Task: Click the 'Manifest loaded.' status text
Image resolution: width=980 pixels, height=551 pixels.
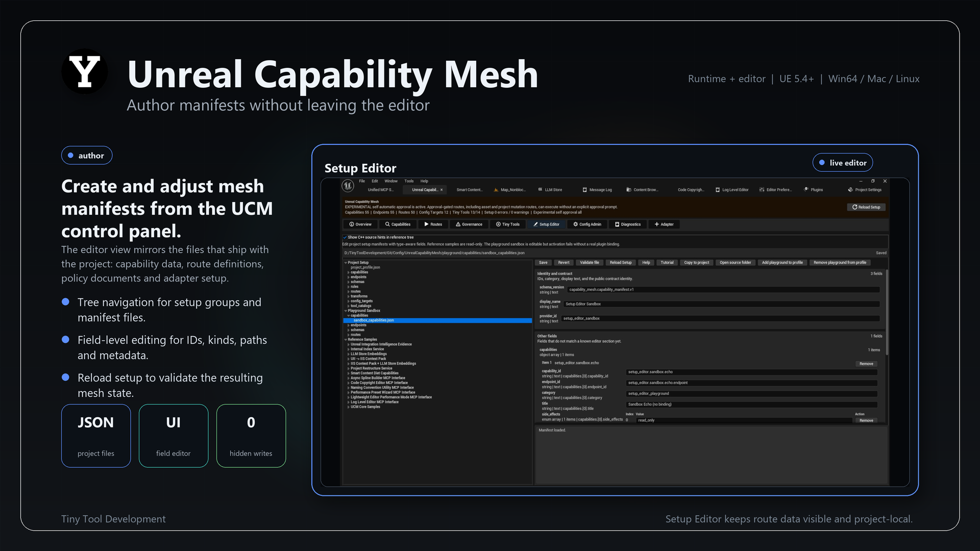Action: (552, 430)
